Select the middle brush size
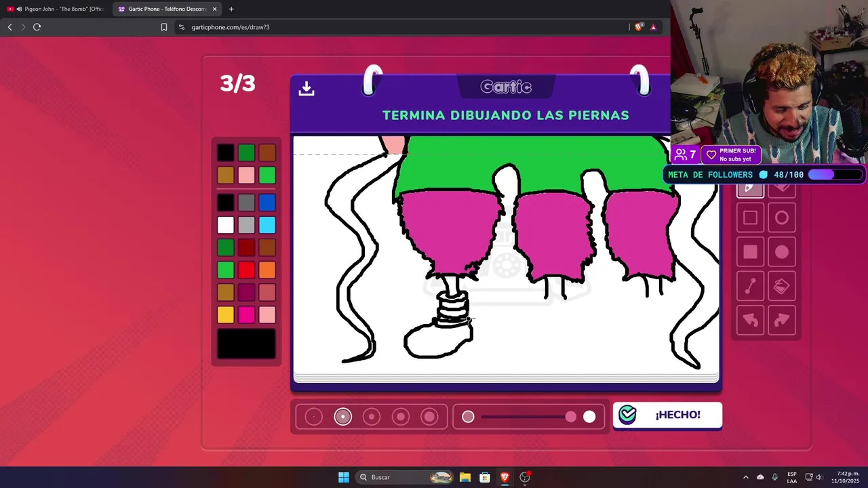Image resolution: width=868 pixels, height=488 pixels. pyautogui.click(x=372, y=417)
